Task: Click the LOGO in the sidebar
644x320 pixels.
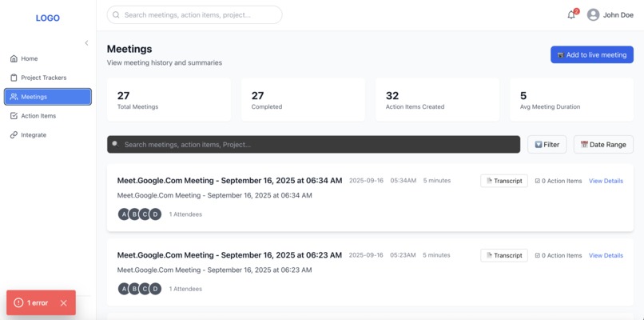Action: [x=48, y=18]
